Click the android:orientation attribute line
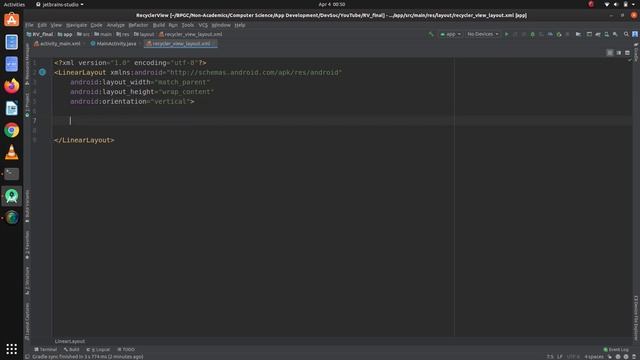The width and height of the screenshot is (640, 360). [x=132, y=101]
